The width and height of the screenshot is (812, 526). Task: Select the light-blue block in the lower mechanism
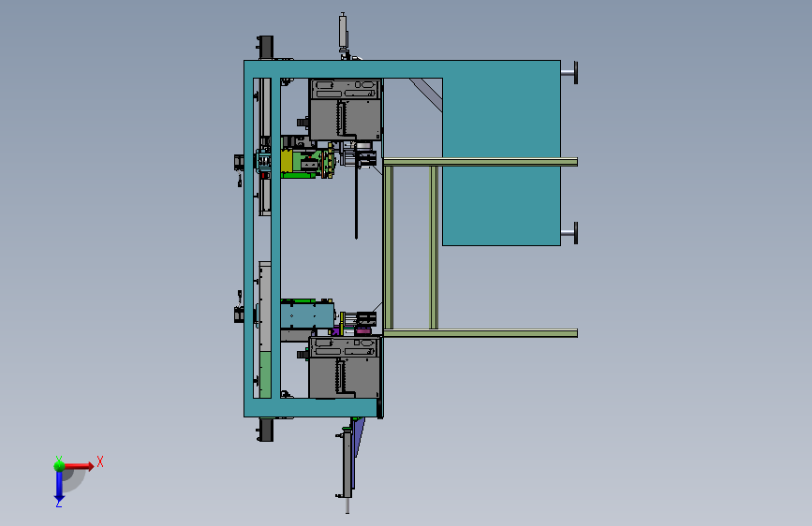[307, 315]
